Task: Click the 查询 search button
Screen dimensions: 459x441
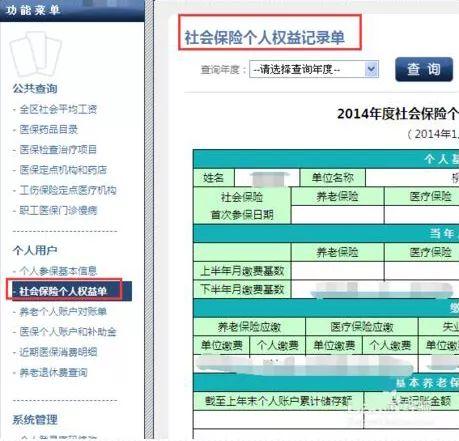Action: tap(424, 69)
